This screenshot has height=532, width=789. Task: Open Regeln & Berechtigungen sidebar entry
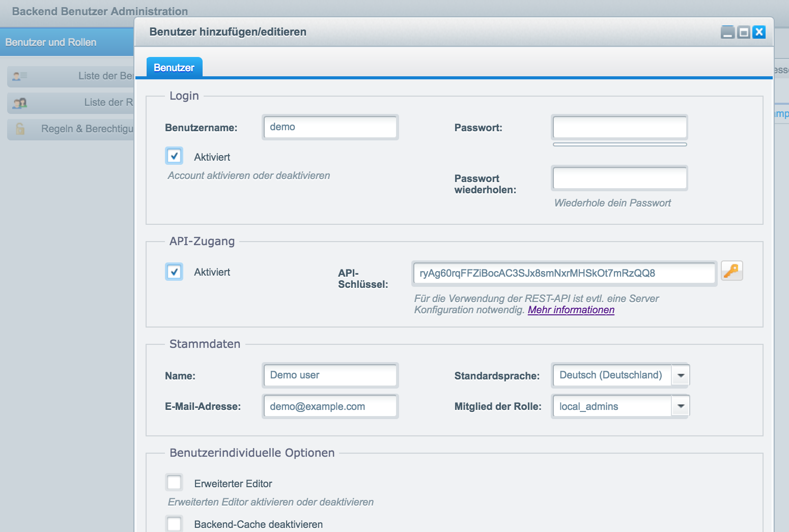point(71,129)
